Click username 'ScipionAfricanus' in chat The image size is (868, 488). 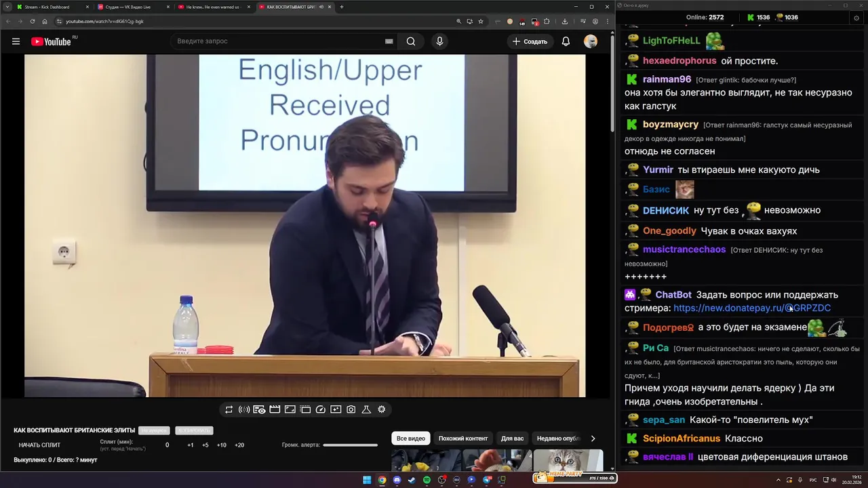tap(682, 439)
